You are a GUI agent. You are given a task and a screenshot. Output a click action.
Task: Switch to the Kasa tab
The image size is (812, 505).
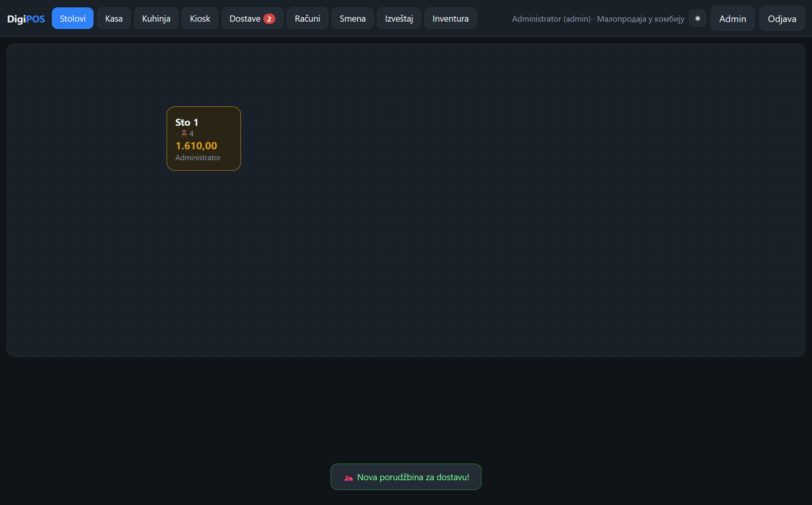(x=114, y=19)
